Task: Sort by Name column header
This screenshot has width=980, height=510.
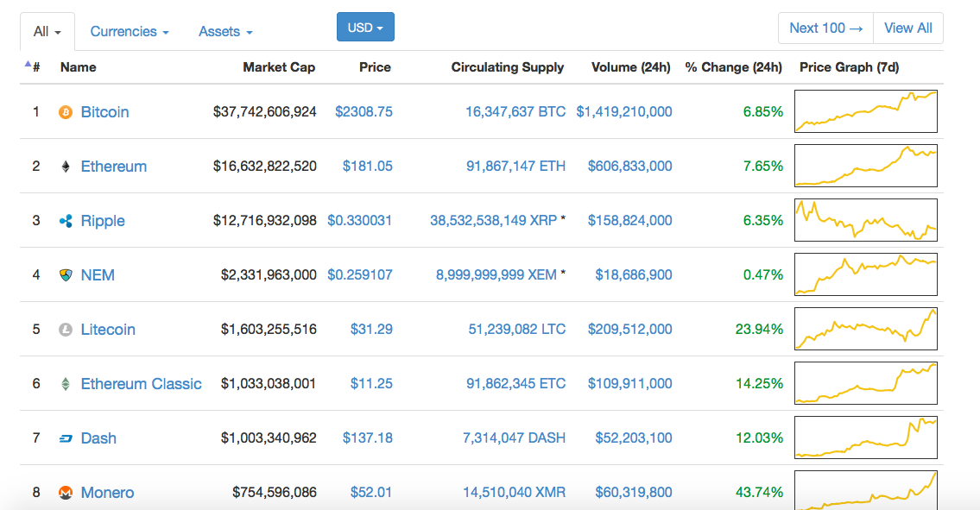Action: 78,67
